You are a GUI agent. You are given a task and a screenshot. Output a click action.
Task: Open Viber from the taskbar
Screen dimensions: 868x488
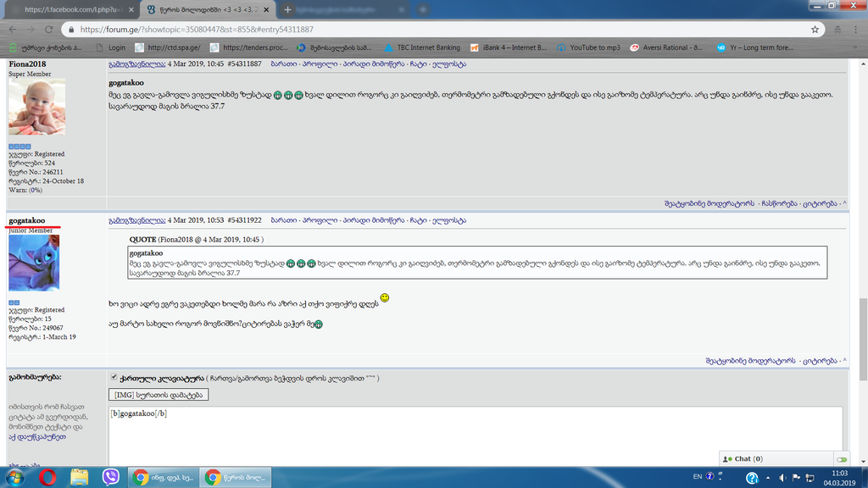tap(111, 477)
